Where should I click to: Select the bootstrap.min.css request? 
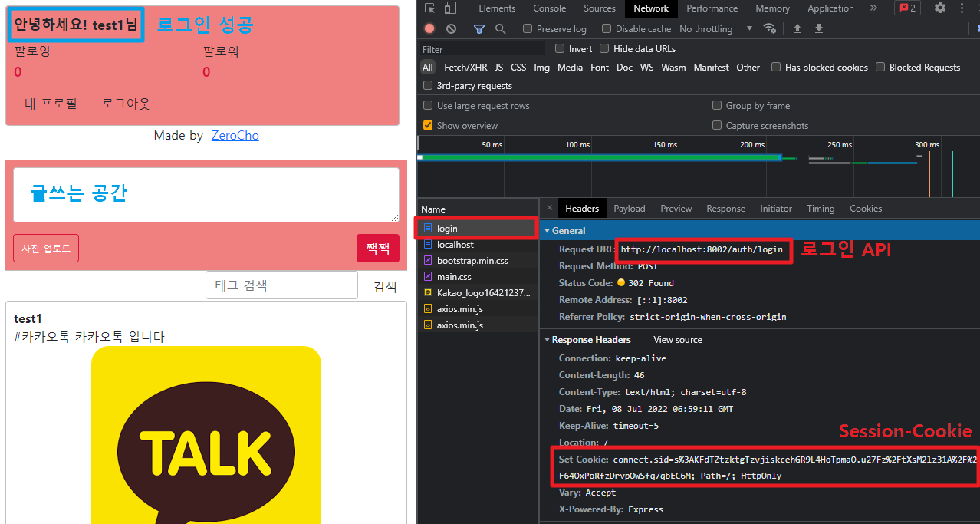[477, 261]
